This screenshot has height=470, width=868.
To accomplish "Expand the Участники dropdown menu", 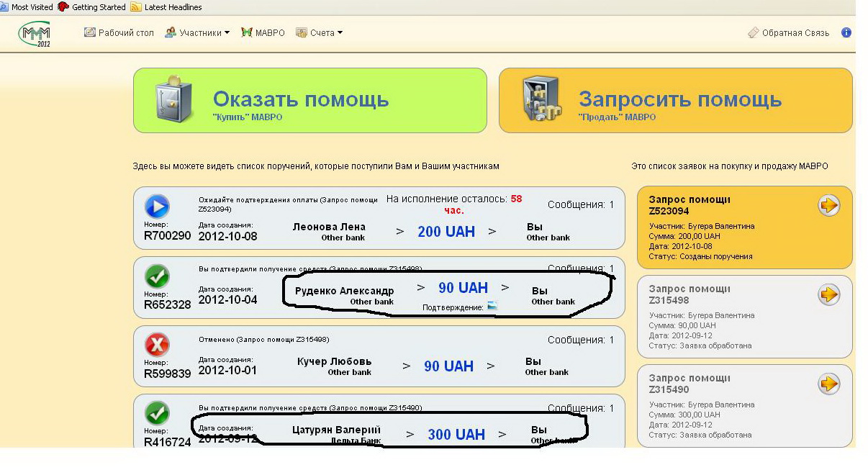I will click(x=197, y=32).
